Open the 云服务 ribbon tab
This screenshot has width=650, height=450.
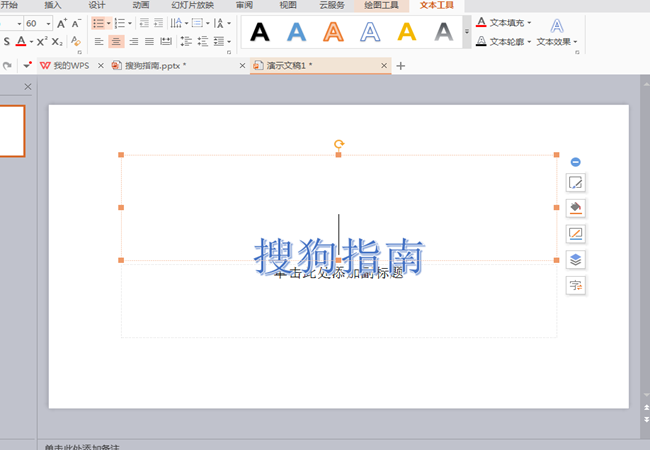coord(332,5)
